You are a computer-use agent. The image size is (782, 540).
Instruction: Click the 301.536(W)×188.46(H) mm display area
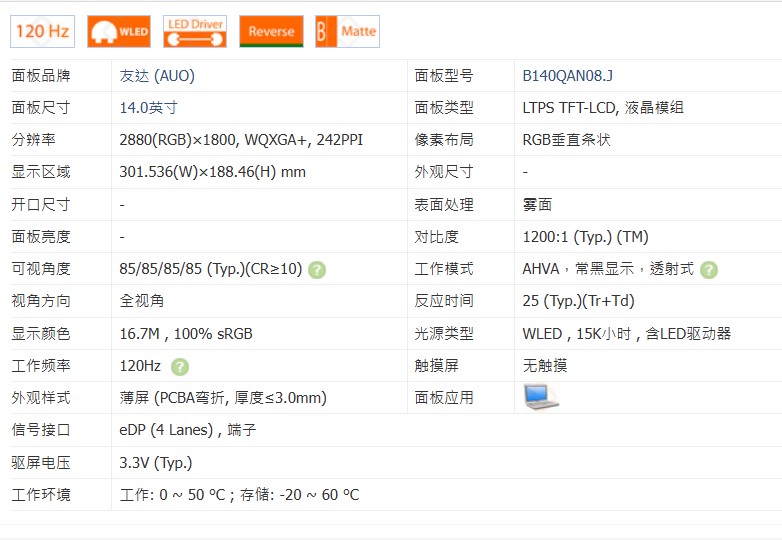click(212, 172)
